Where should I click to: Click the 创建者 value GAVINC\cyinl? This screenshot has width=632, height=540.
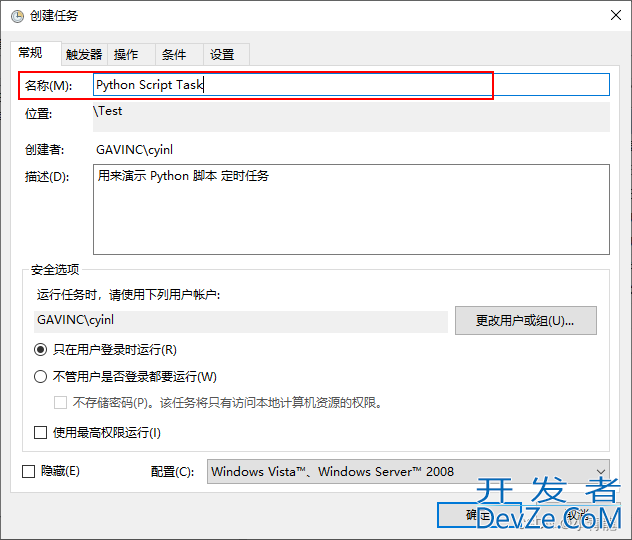click(x=134, y=150)
